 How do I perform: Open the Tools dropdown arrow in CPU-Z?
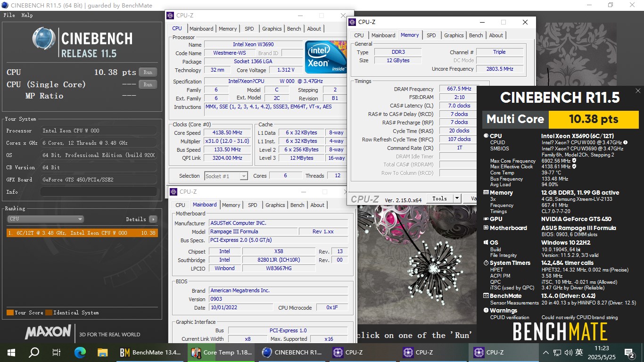tap(456, 199)
